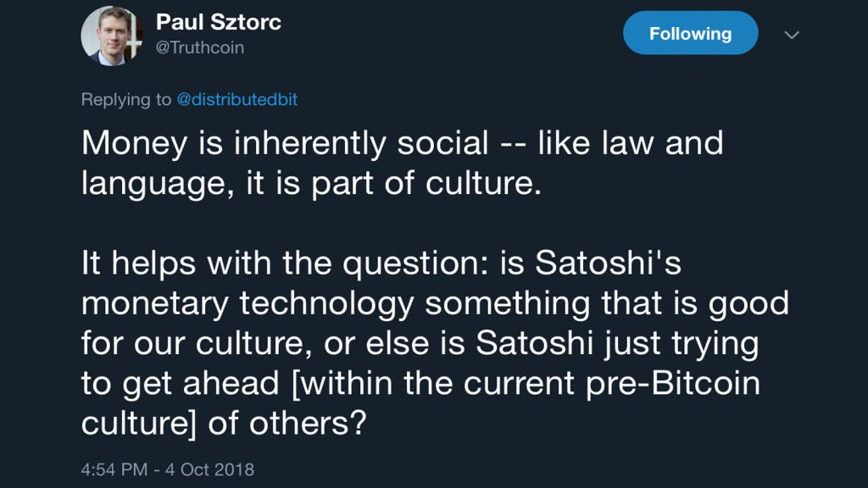Click the line starting "to get ahead [within"
This screenshot has height=488, width=868.
[420, 384]
